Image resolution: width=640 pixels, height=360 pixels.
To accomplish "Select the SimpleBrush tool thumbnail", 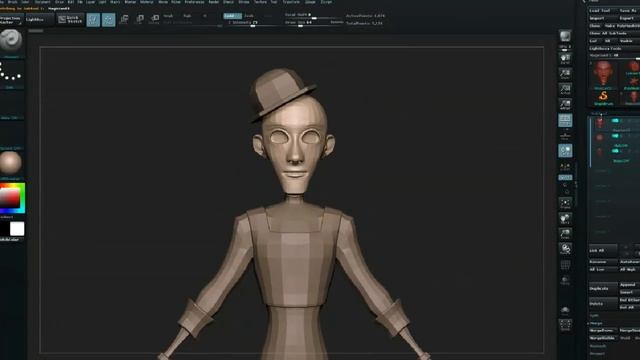I will click(603, 97).
